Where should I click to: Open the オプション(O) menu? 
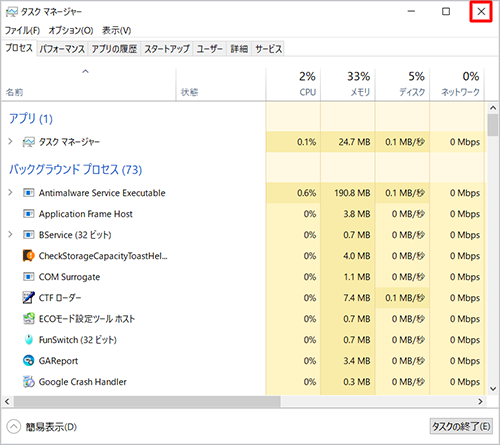(x=71, y=31)
